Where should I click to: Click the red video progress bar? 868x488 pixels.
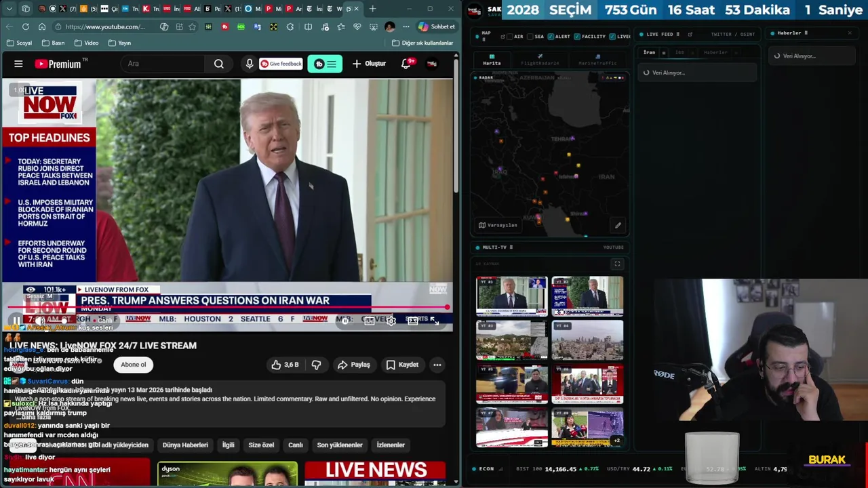tap(226, 308)
